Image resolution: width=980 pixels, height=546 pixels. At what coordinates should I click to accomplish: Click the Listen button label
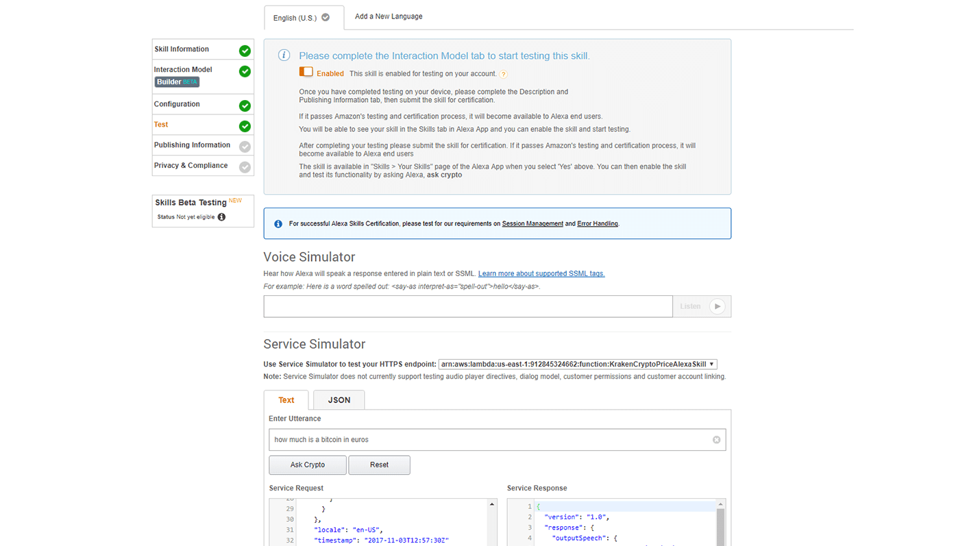690,306
